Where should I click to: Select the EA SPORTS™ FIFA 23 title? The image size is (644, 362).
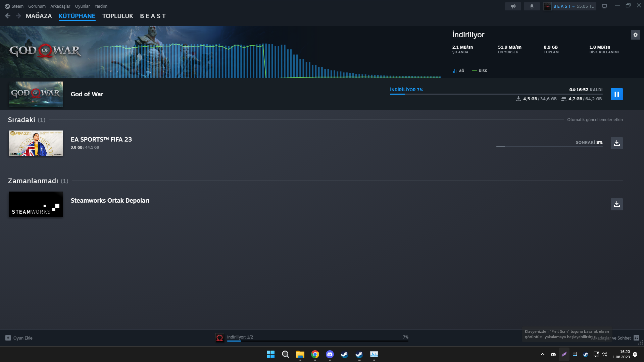(x=101, y=140)
